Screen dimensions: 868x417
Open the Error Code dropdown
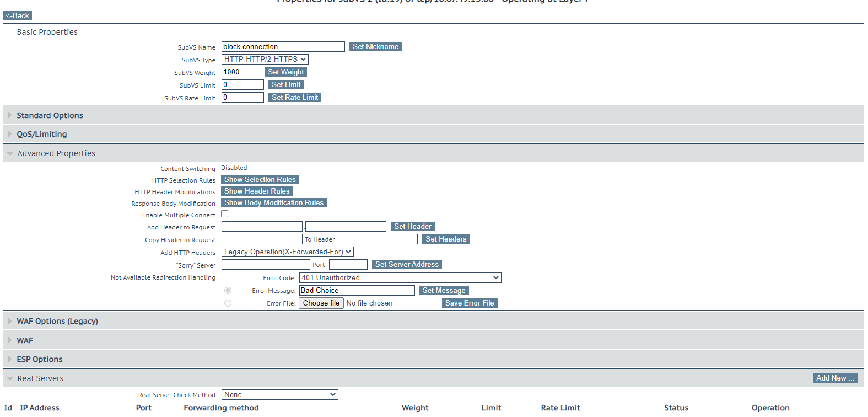tap(400, 278)
